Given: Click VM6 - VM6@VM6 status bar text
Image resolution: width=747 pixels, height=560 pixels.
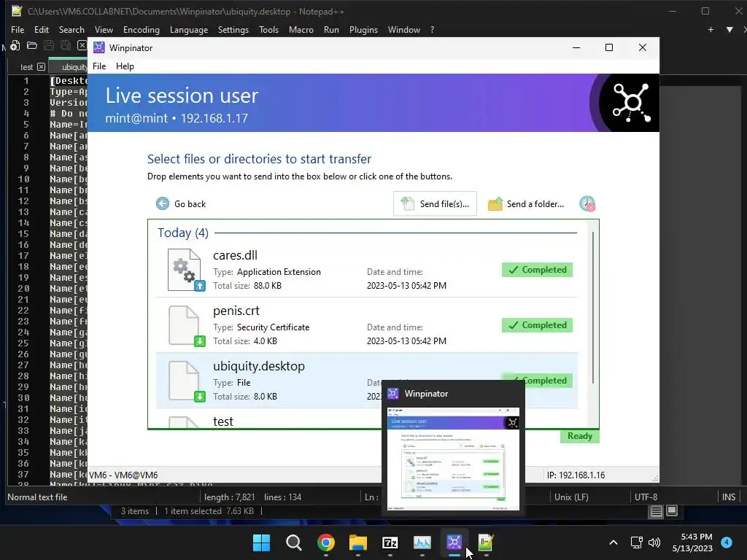Looking at the screenshot, I should 123,475.
